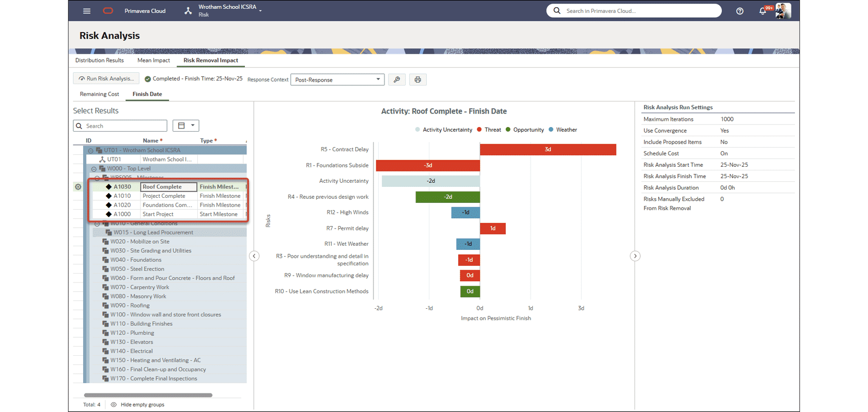The image size is (868, 412).
Task: Open the Response Context dropdown
Action: click(x=337, y=80)
